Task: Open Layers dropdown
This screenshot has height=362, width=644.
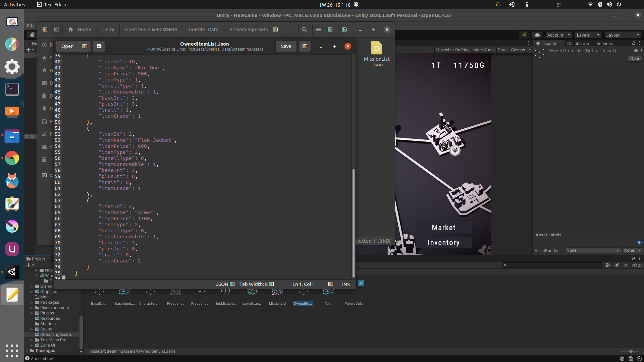Action: [588, 35]
